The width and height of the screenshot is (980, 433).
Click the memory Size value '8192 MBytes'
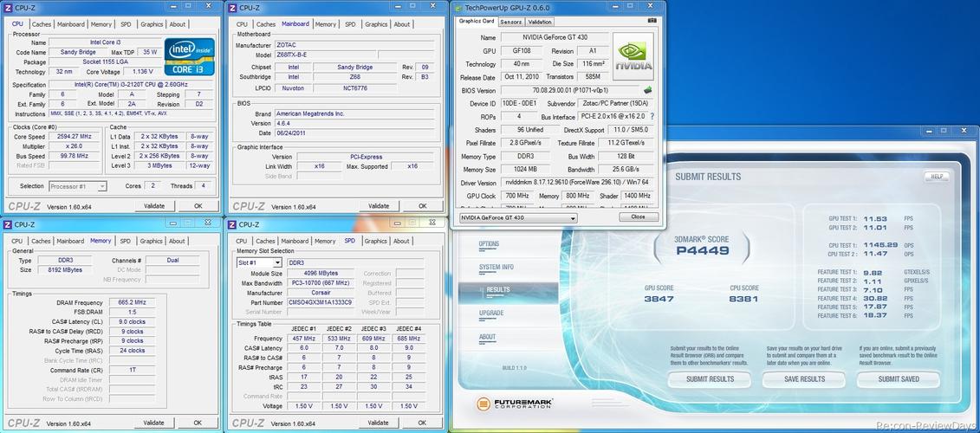coord(64,270)
